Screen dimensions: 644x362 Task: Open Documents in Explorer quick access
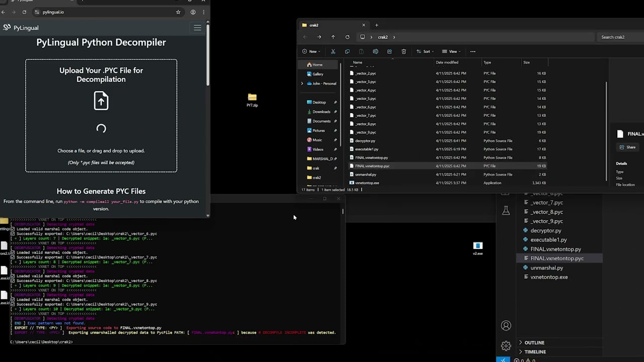point(321,121)
